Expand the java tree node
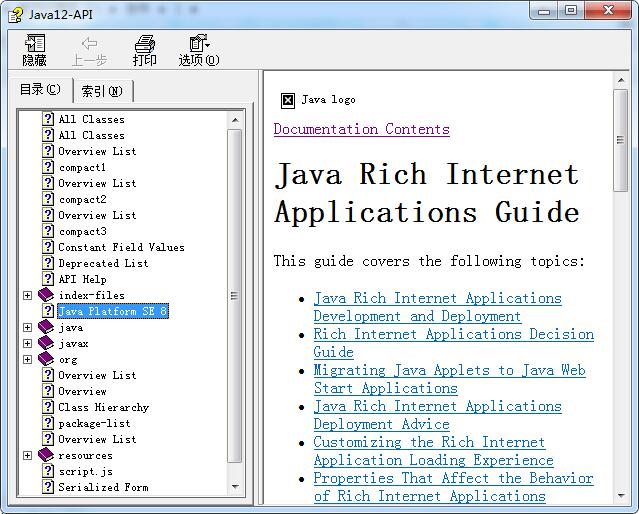This screenshot has width=639, height=514. pos(27,327)
